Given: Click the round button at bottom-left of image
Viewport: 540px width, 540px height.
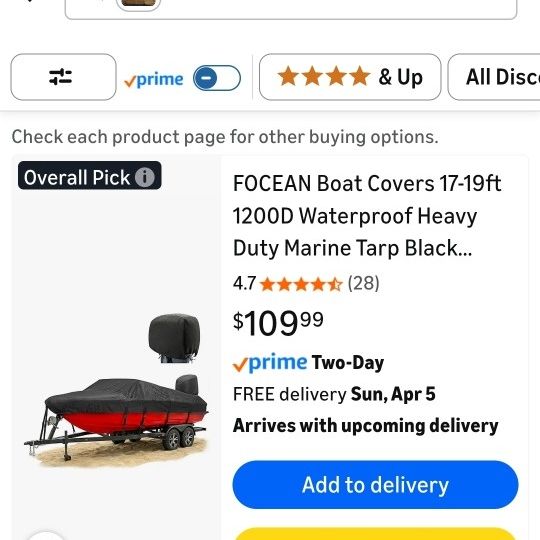Looking at the screenshot, I should click(x=45, y=536).
